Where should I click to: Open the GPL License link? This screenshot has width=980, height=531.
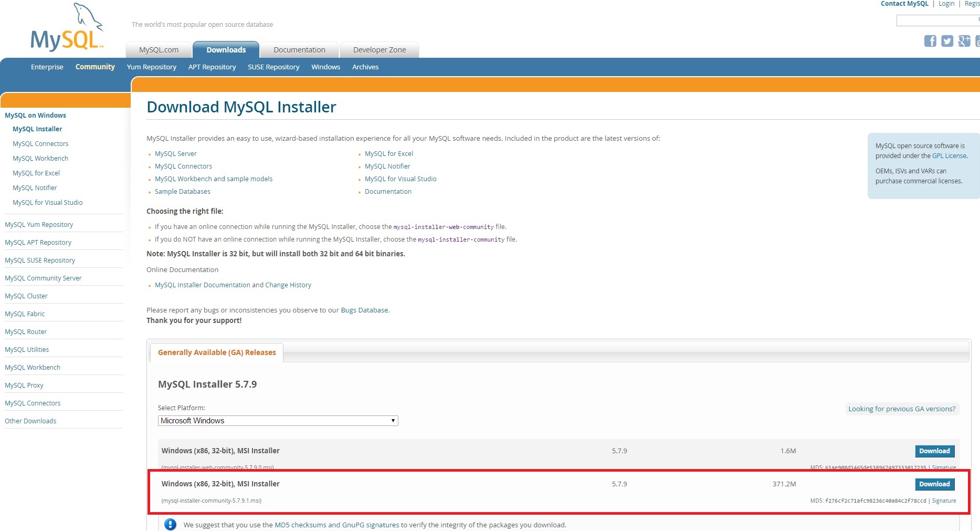[949, 156]
